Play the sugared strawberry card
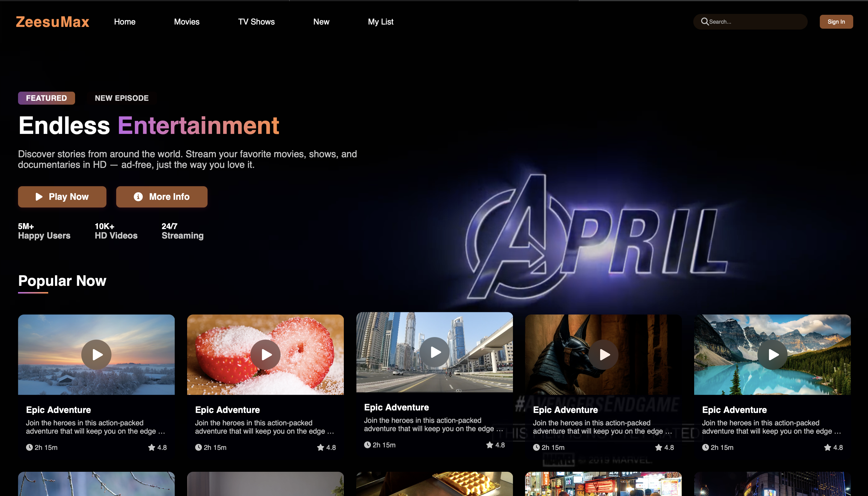 pyautogui.click(x=265, y=355)
